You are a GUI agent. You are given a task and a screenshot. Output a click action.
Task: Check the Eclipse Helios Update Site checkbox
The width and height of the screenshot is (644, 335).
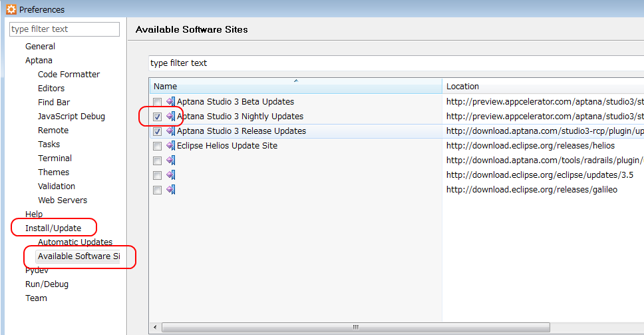(x=157, y=146)
